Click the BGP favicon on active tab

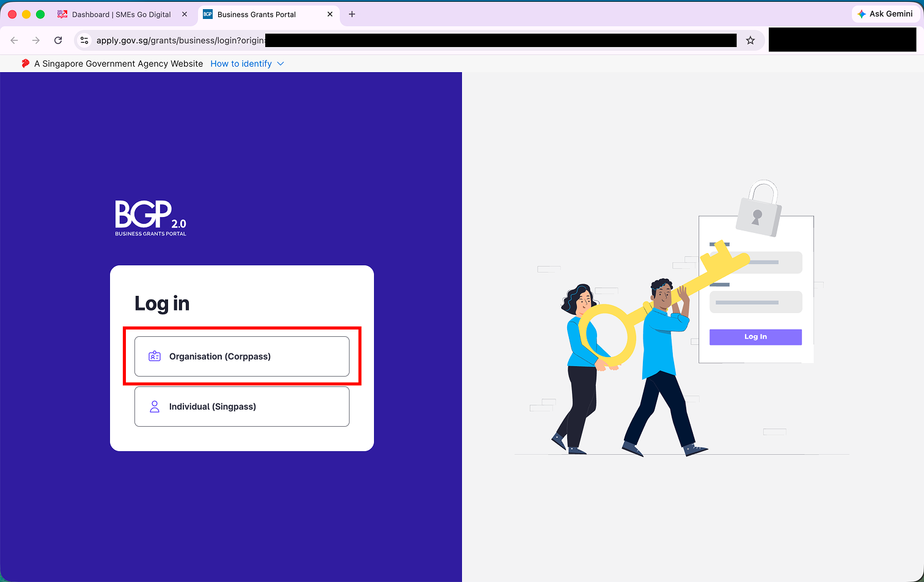(208, 14)
